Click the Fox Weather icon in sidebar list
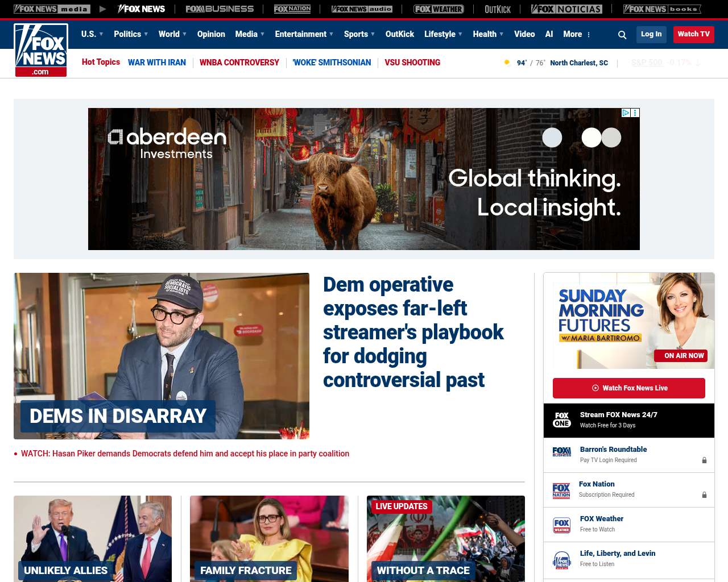 [x=562, y=525]
